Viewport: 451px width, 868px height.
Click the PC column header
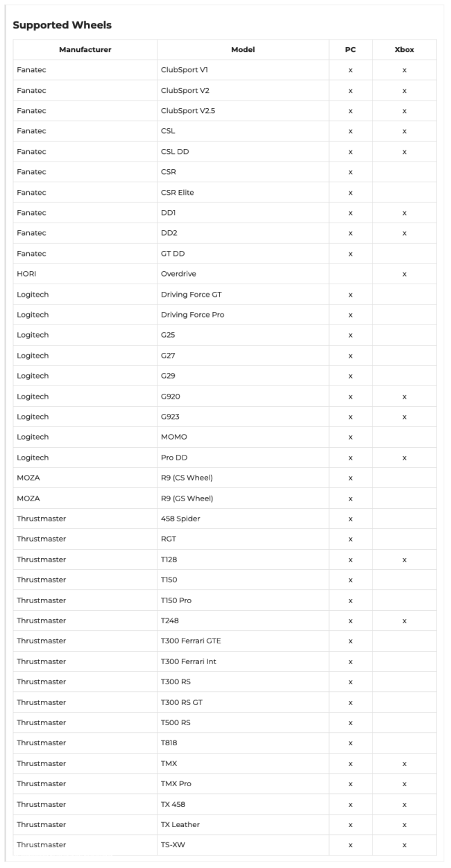point(350,50)
